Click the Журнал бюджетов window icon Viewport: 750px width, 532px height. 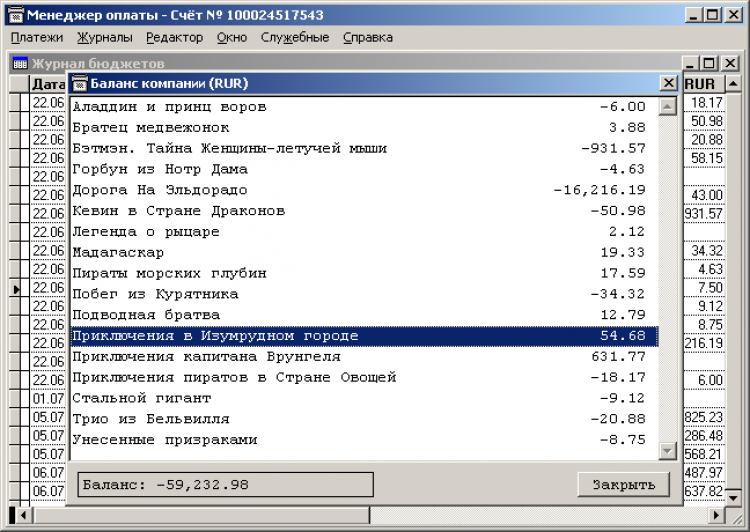(x=20, y=63)
